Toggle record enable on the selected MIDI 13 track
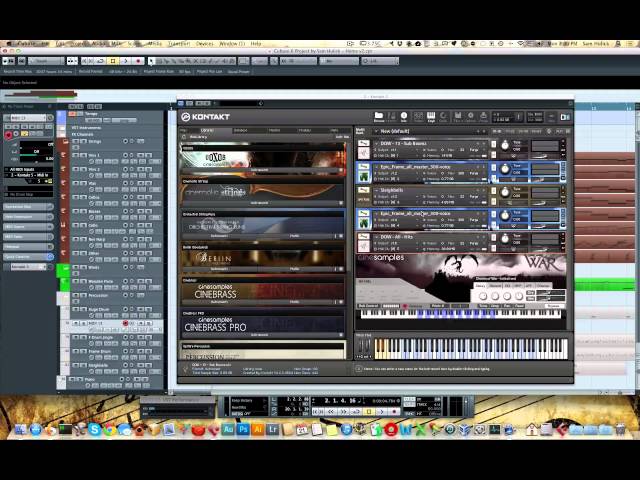640x480 pixels. pos(125,323)
